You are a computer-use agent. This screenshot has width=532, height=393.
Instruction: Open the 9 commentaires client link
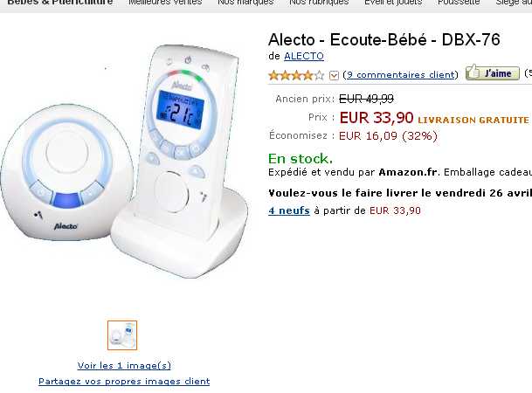click(400, 74)
